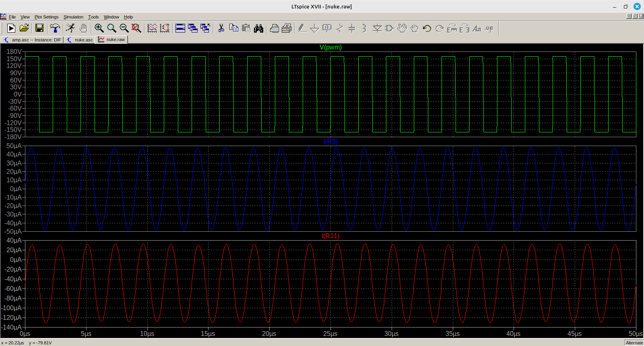
Task: Cascade windows using the cascade icon
Action: (x=193, y=28)
